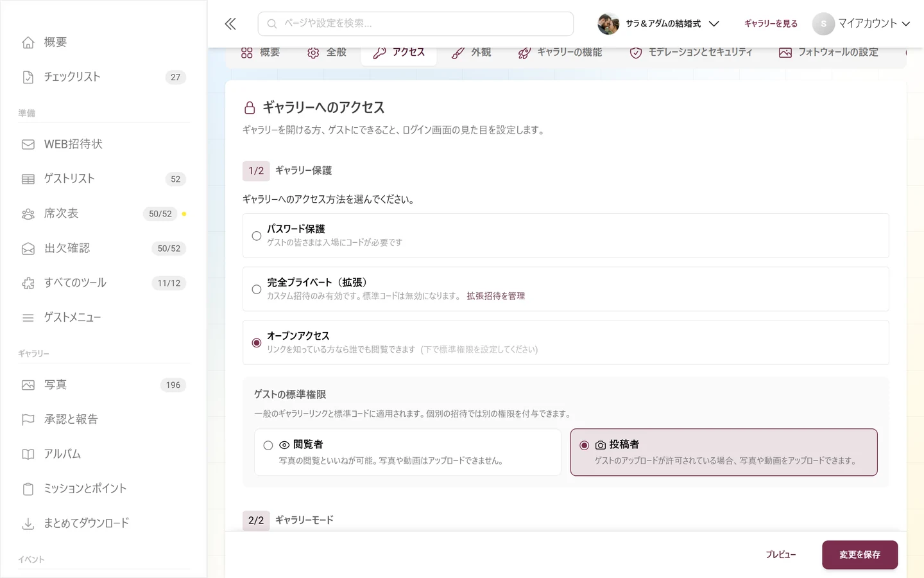Click the envelope icon for WEB招待状
This screenshot has height=578, width=924.
pos(28,144)
